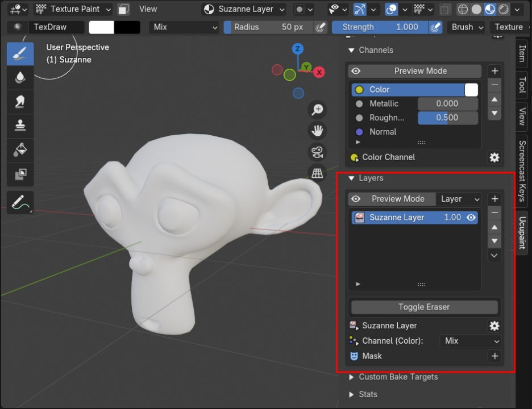Viewport: 532px width, 409px height.
Task: Select the Annotate tool
Action: point(20,202)
